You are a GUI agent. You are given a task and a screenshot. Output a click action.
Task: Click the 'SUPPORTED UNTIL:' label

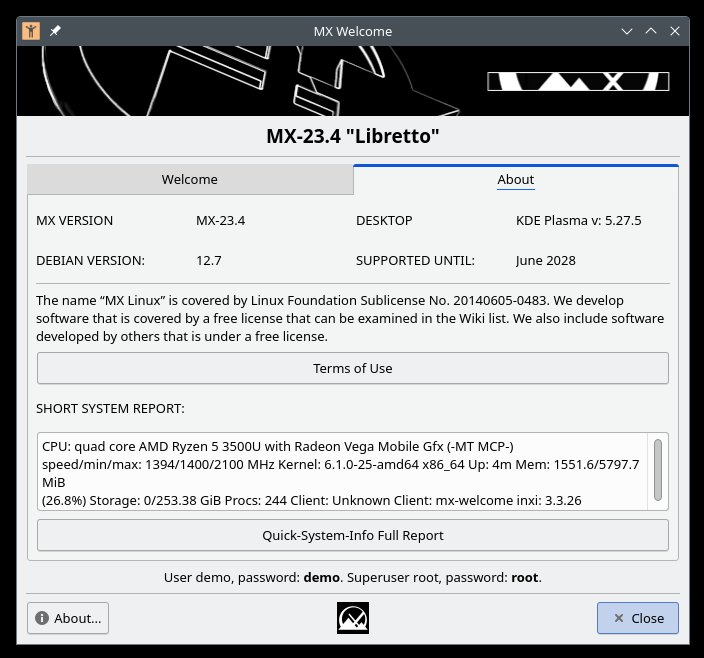pyautogui.click(x=415, y=260)
